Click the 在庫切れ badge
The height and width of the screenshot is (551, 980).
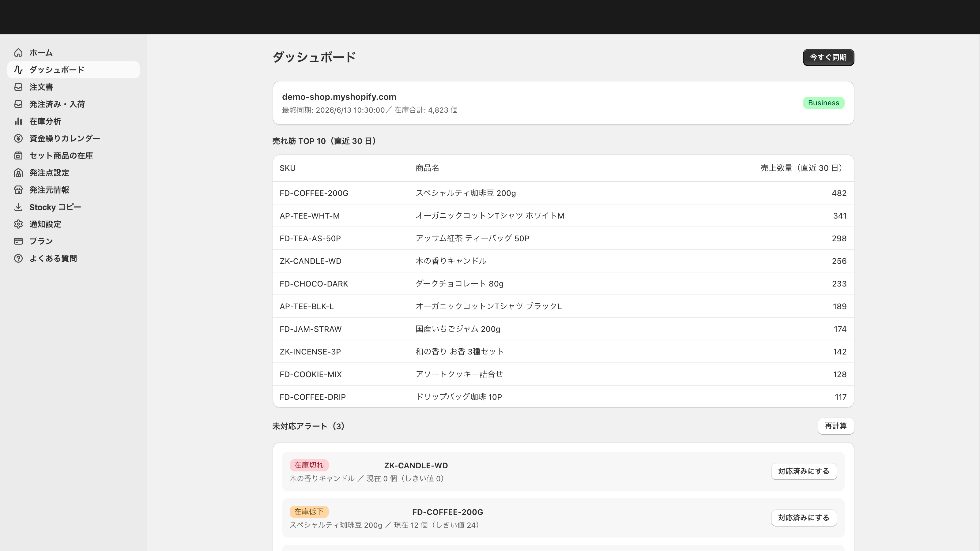[x=309, y=465]
